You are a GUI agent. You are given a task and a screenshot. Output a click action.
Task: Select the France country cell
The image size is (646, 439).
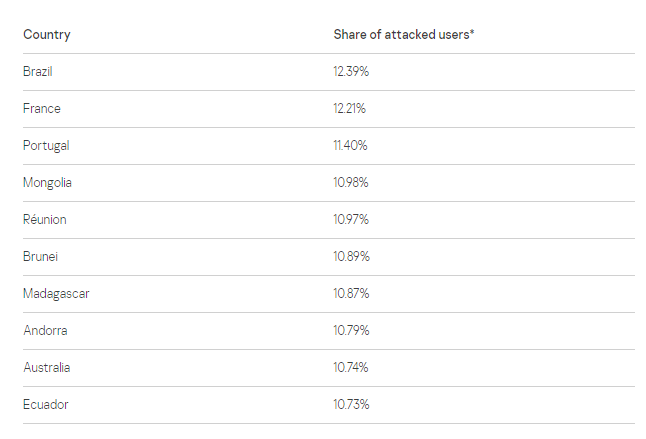pos(42,109)
